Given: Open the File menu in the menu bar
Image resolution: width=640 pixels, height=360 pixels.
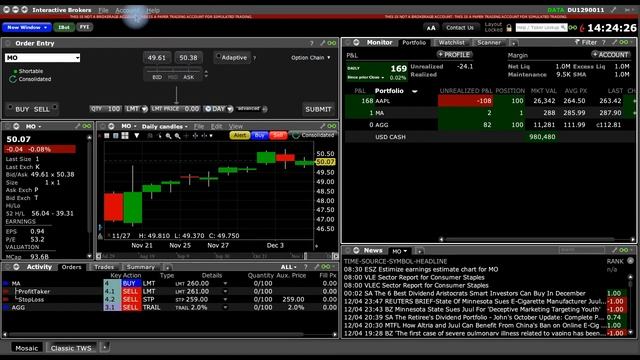Looking at the screenshot, I should (103, 10).
